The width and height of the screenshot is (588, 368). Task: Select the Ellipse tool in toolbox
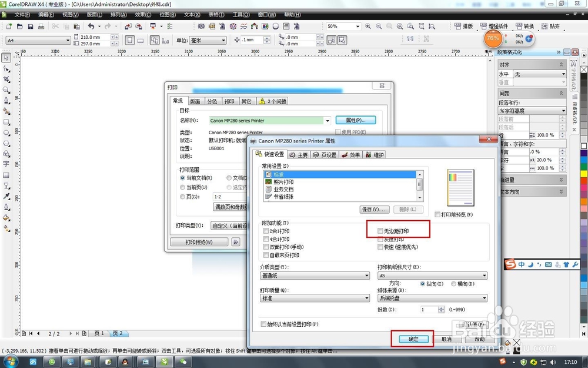[6, 133]
